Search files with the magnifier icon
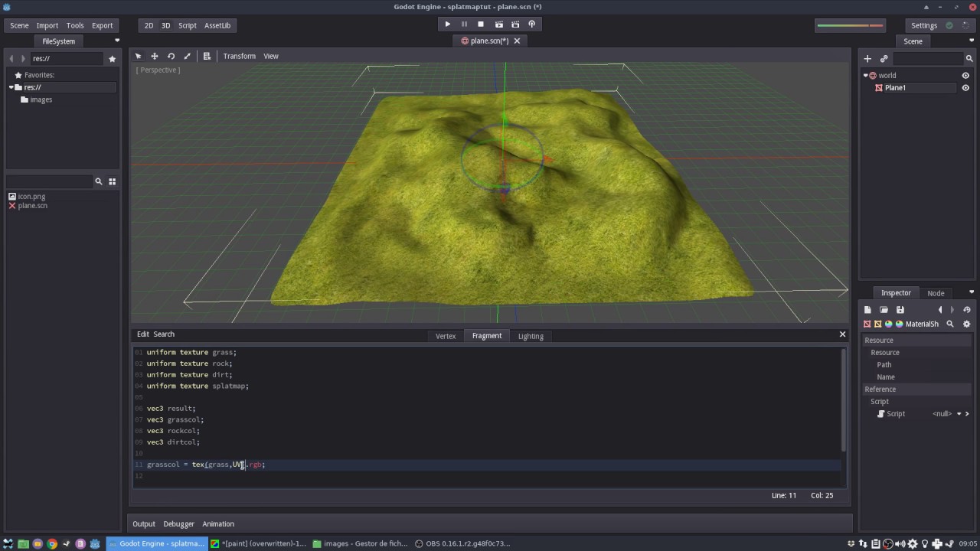Screen dimensions: 980x551 pos(98,181)
